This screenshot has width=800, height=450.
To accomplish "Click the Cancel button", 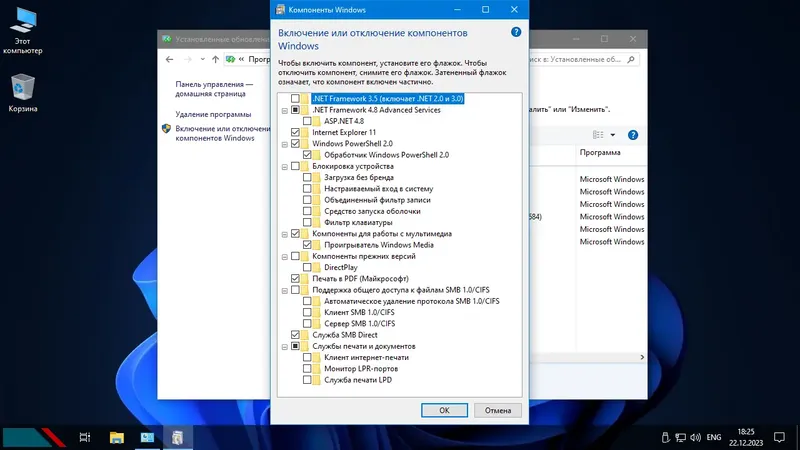I will [497, 410].
